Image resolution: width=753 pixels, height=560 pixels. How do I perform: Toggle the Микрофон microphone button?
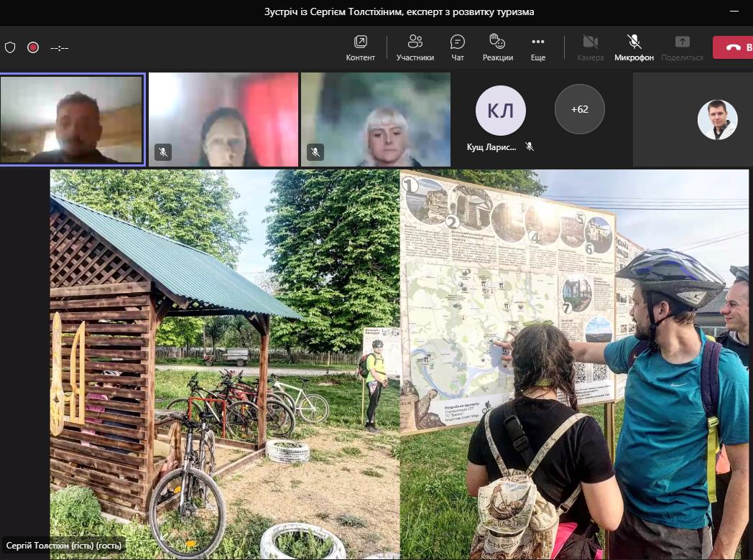click(x=634, y=48)
